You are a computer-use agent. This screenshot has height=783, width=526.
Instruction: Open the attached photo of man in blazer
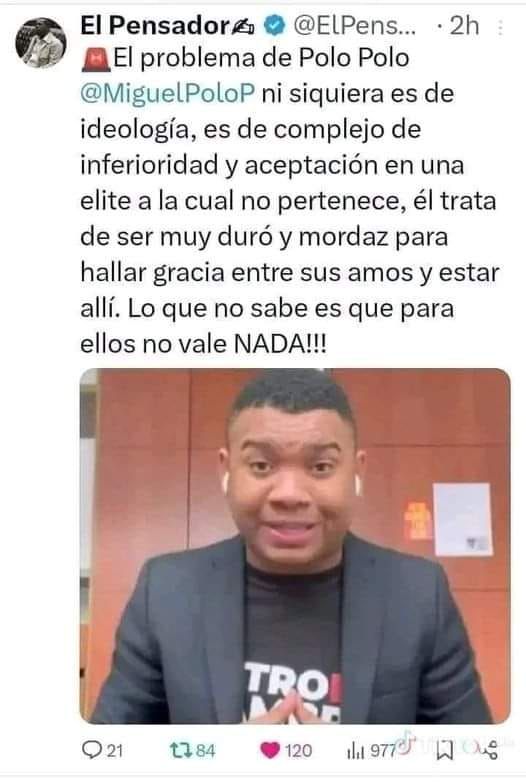point(295,546)
